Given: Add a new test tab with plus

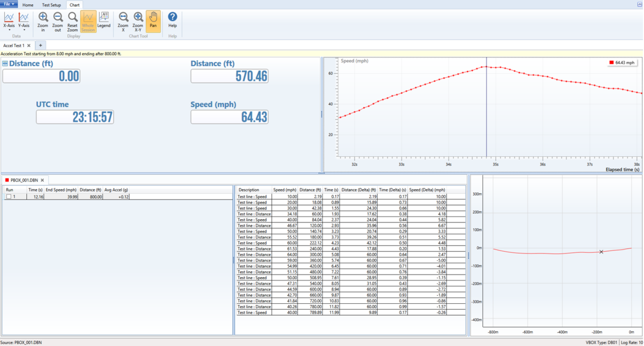Looking at the screenshot, I should 40,45.
